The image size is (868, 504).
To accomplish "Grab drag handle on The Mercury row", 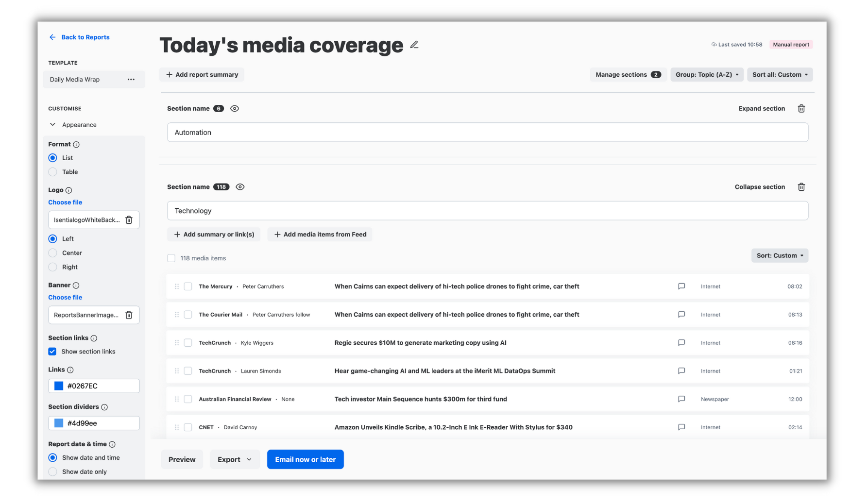I will [x=177, y=286].
